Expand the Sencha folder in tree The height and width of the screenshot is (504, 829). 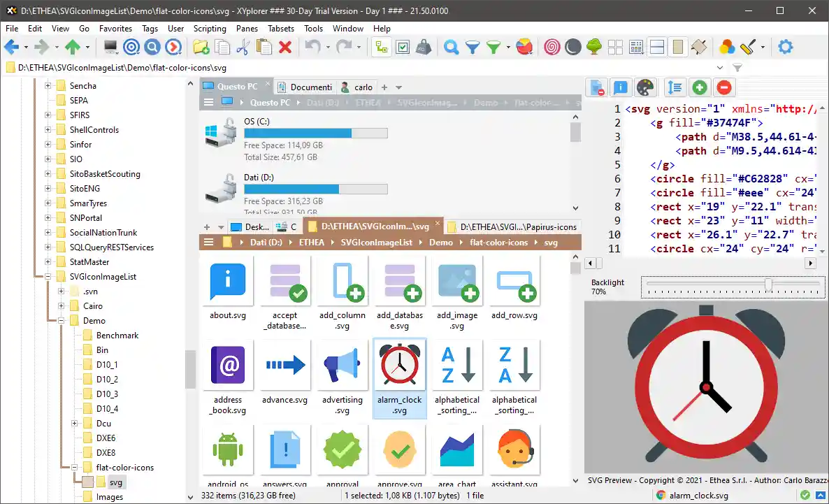(x=48, y=86)
